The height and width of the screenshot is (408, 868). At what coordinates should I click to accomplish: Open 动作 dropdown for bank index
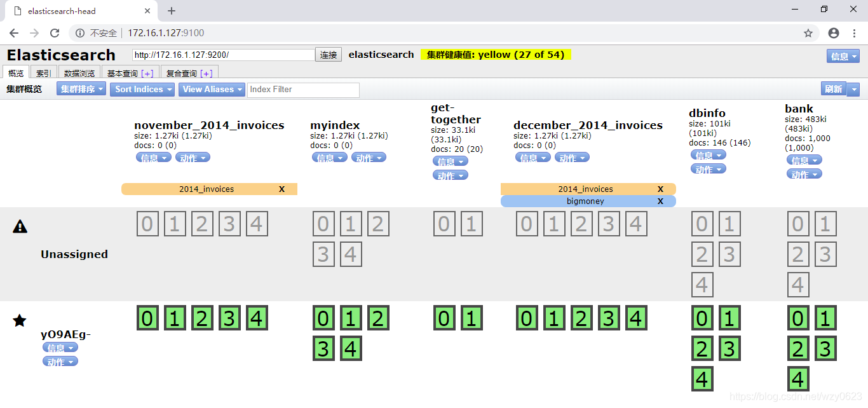[x=804, y=174]
